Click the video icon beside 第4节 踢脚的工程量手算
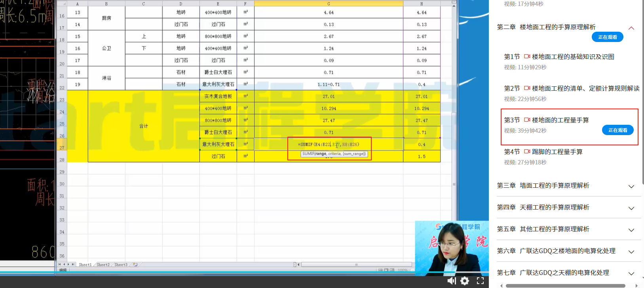 (527, 152)
